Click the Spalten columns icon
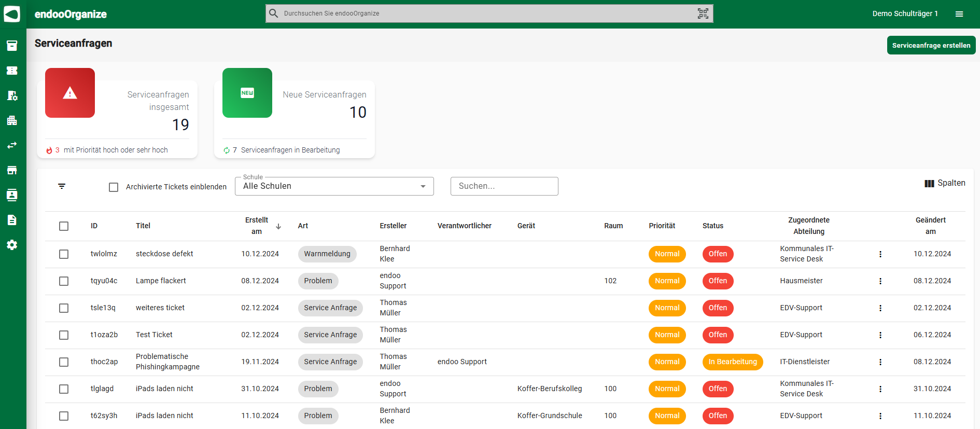The image size is (980, 429). click(929, 183)
